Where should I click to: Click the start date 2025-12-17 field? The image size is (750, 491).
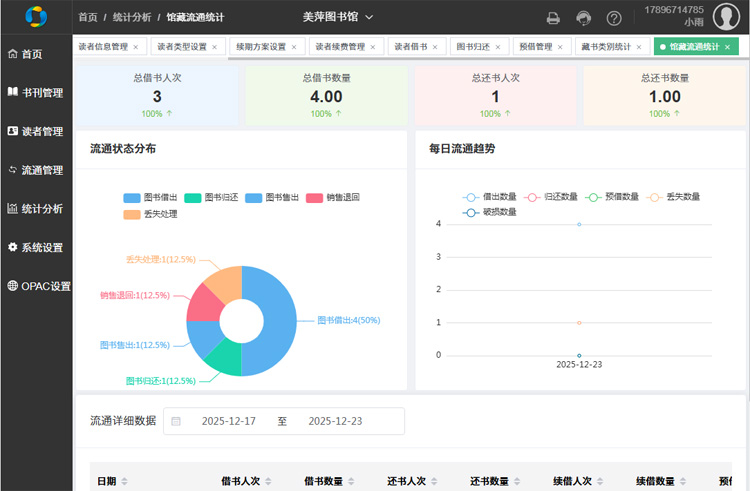(x=229, y=421)
